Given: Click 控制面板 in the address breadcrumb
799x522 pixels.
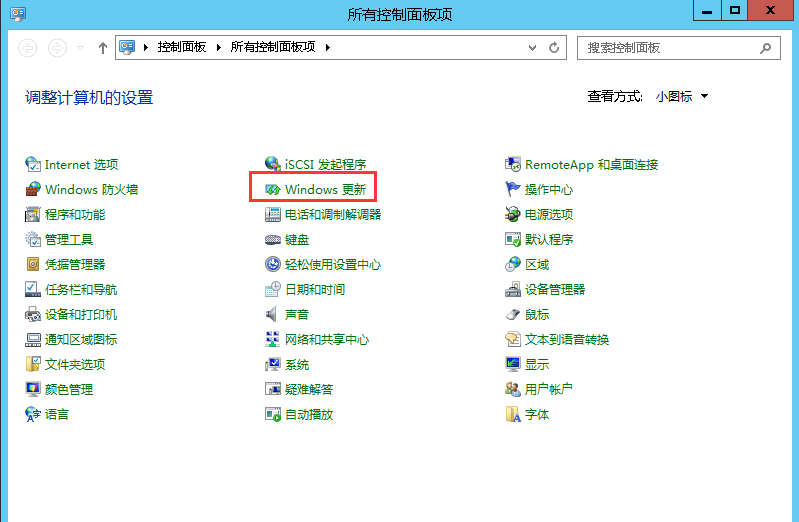Looking at the screenshot, I should 181,47.
